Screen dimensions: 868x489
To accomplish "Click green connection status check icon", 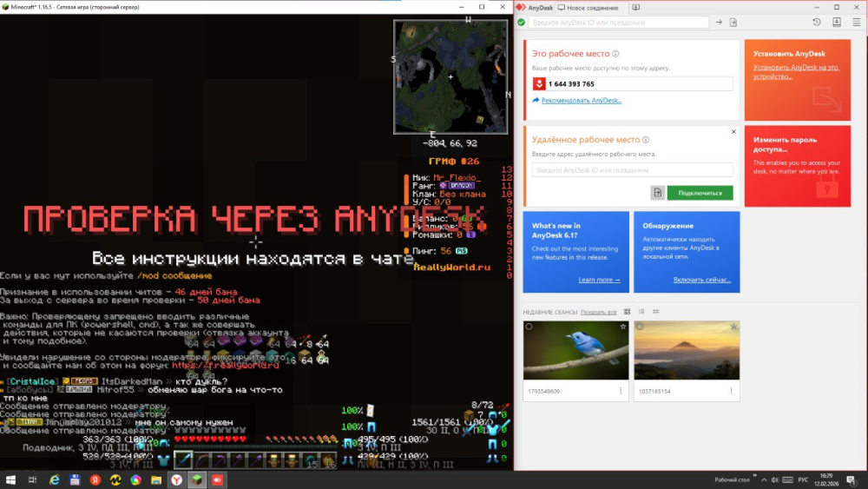I will [x=521, y=23].
